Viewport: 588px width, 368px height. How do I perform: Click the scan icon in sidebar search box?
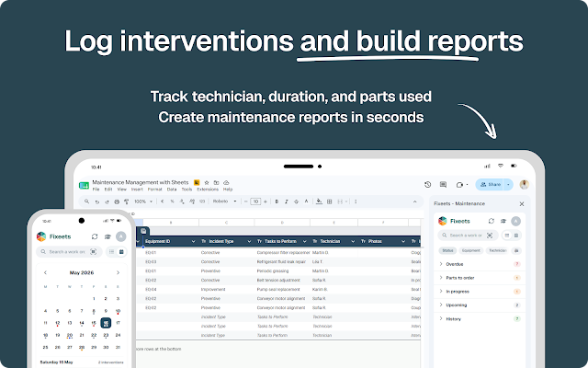(490, 236)
